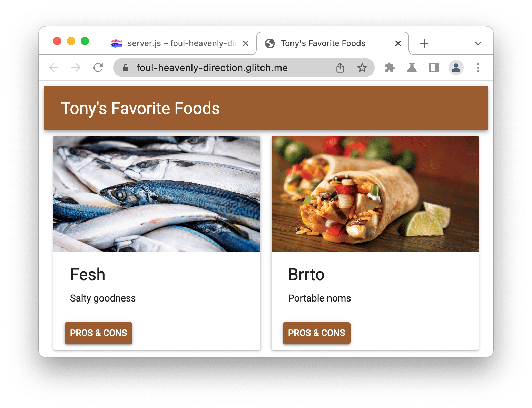The width and height of the screenshot is (532, 408).
Task: Open the browser extensions puzzle icon
Action: (x=390, y=68)
